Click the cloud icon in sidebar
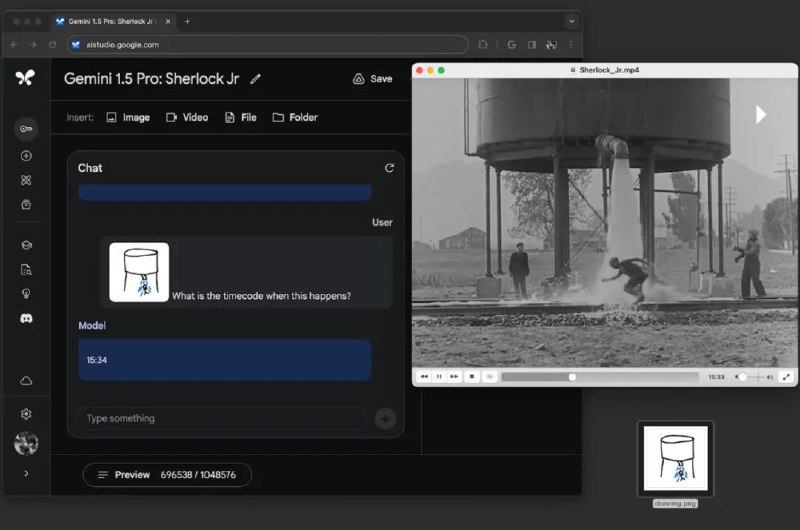The image size is (800, 530). [26, 381]
